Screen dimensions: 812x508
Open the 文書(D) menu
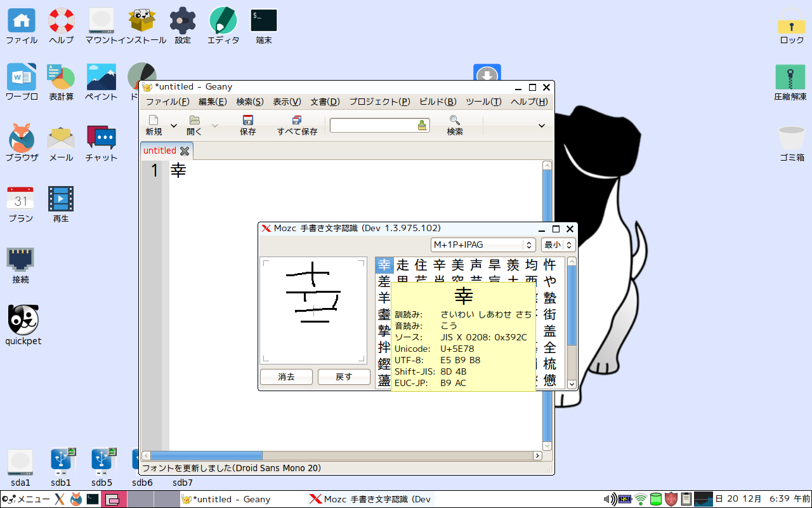[325, 102]
